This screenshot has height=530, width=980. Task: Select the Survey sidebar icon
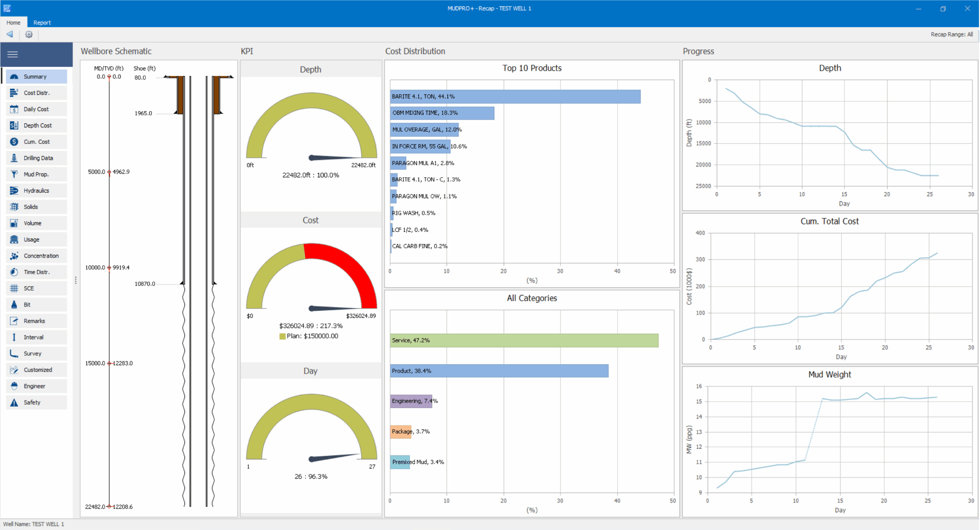(14, 354)
